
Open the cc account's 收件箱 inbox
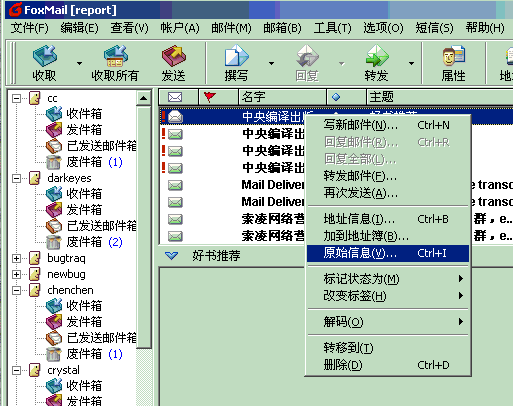[x=84, y=114]
